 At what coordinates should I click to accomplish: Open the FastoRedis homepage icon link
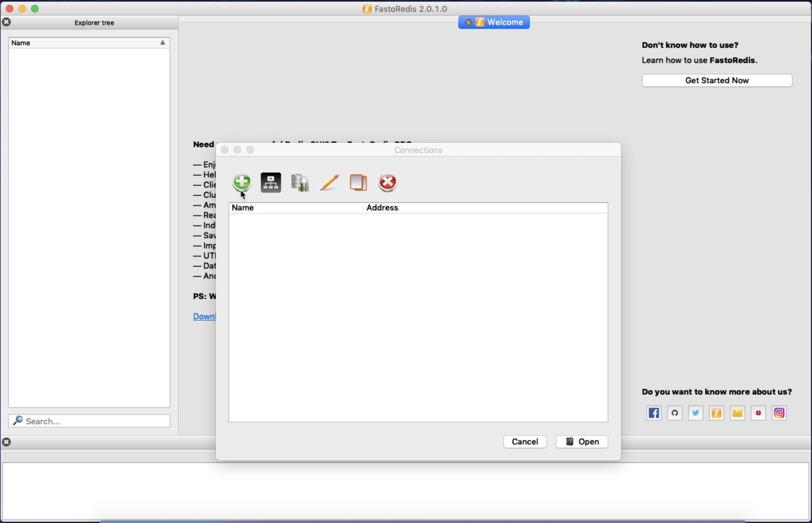coord(717,413)
